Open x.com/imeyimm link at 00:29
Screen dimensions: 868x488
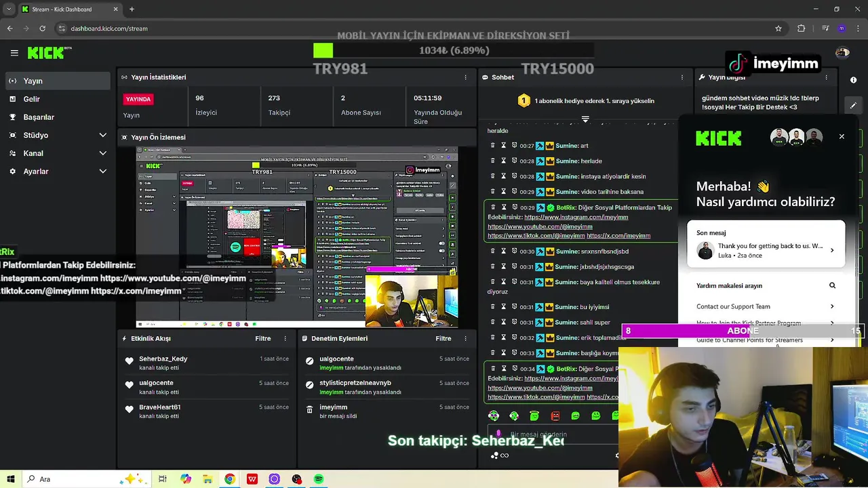pos(618,236)
